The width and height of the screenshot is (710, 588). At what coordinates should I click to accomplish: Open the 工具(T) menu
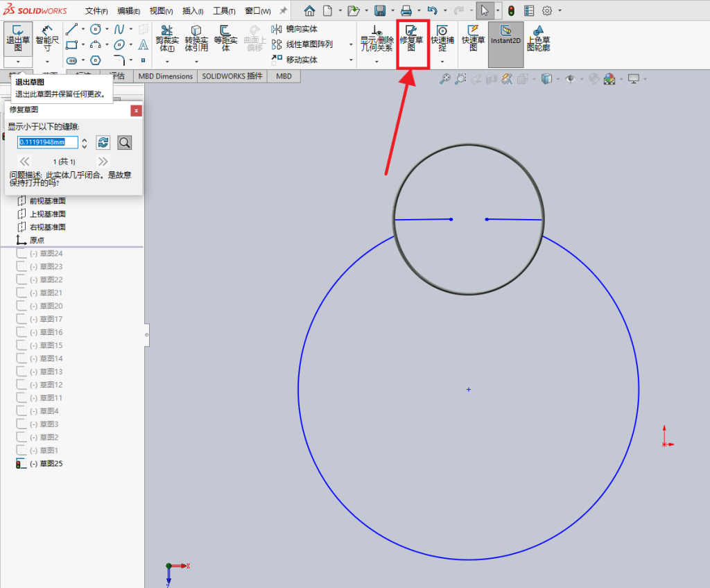tap(224, 11)
